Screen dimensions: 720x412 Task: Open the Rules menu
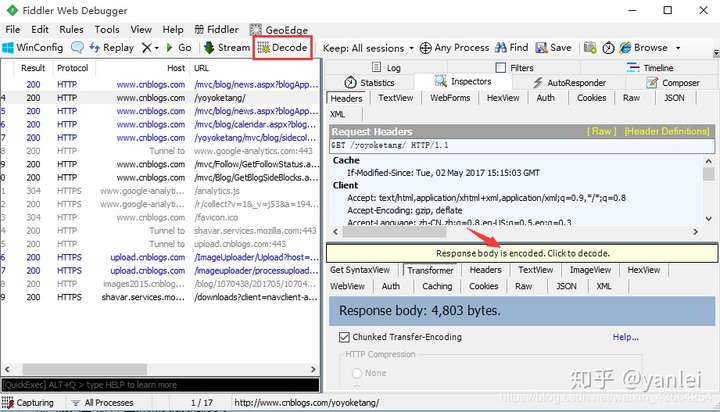71,30
